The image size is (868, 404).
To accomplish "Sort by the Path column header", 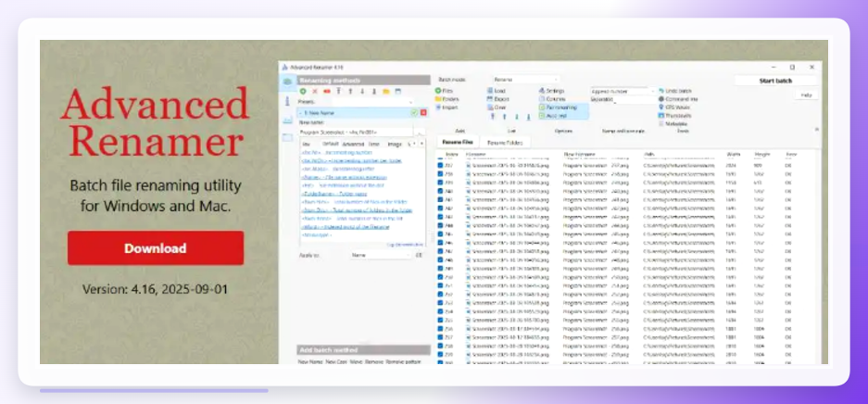I will (648, 155).
